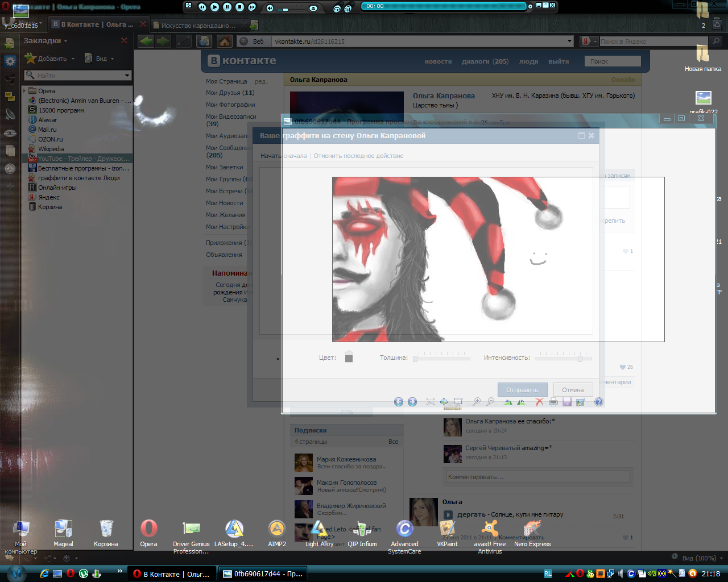Zoom in using the viewer magnifier plus icon
This screenshot has width=728, height=582.
point(477,402)
